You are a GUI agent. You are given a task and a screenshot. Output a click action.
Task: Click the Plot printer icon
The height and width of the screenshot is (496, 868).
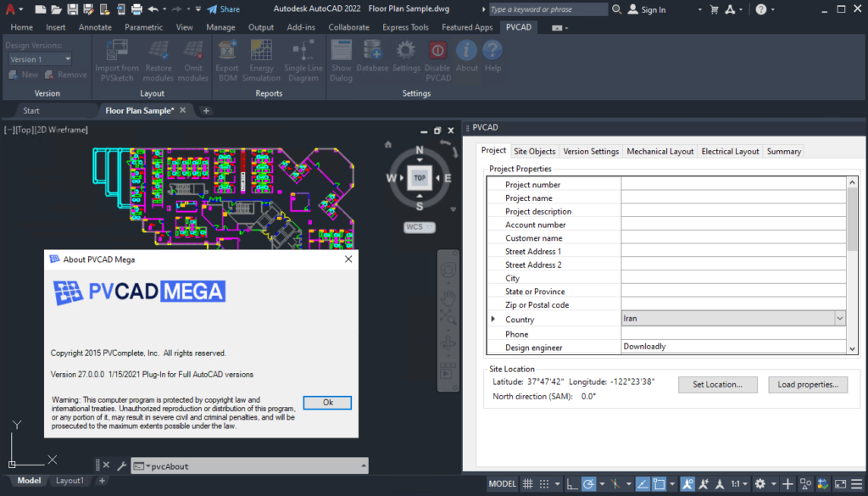[x=136, y=9]
